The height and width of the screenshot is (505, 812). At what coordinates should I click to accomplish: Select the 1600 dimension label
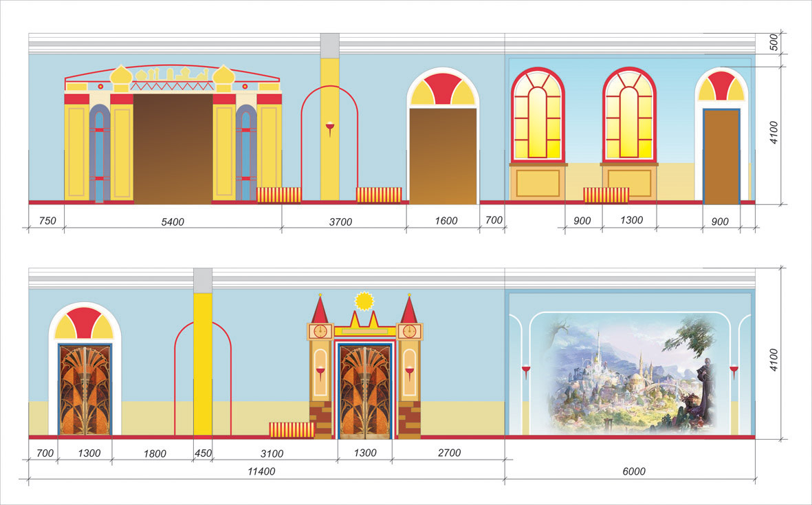click(x=446, y=221)
